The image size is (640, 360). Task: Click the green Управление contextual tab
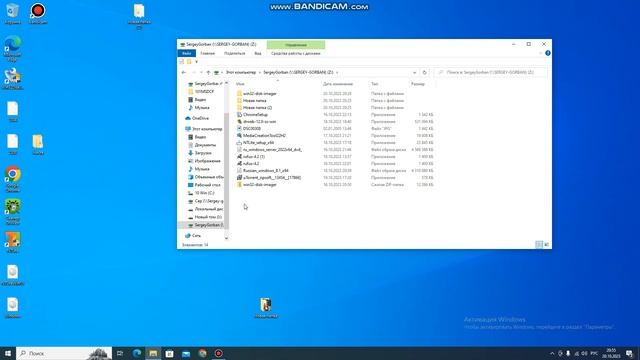click(x=296, y=45)
